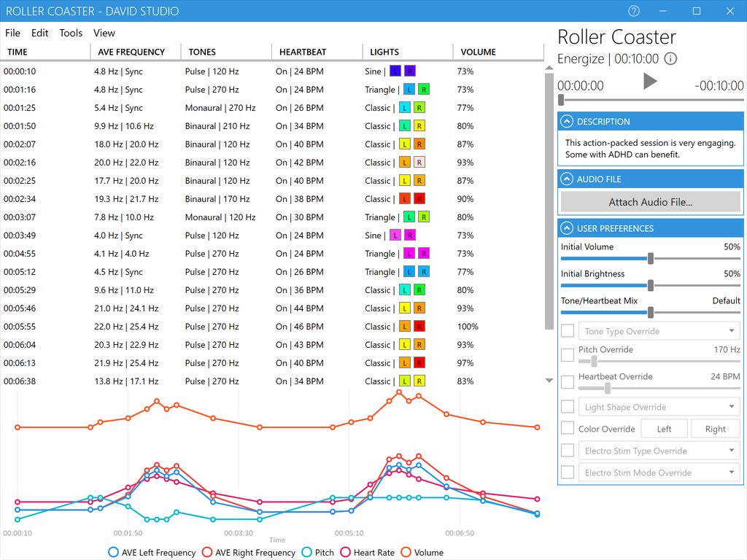747x560 pixels.
Task: Collapse the User Preferences section chevron
Action: [567, 229]
